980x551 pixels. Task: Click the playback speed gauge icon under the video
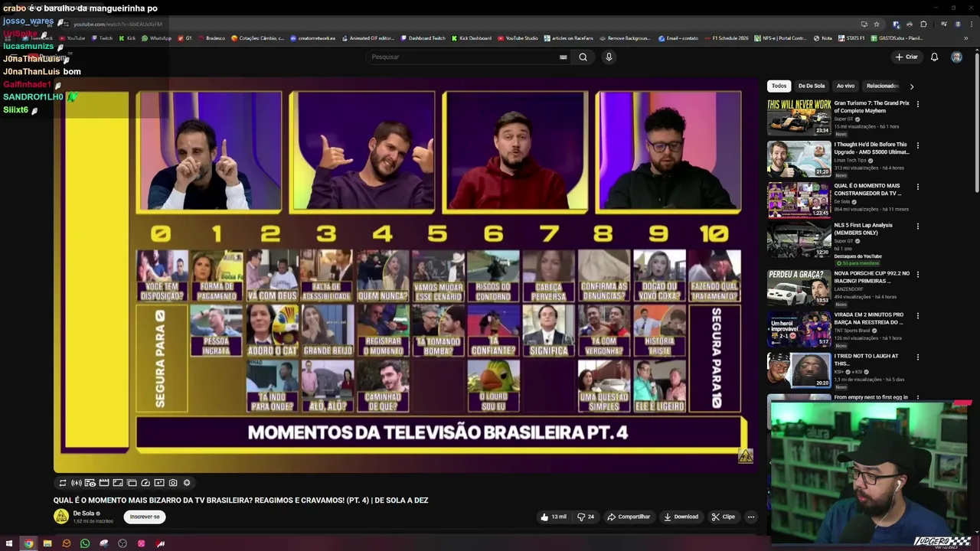pyautogui.click(x=145, y=483)
